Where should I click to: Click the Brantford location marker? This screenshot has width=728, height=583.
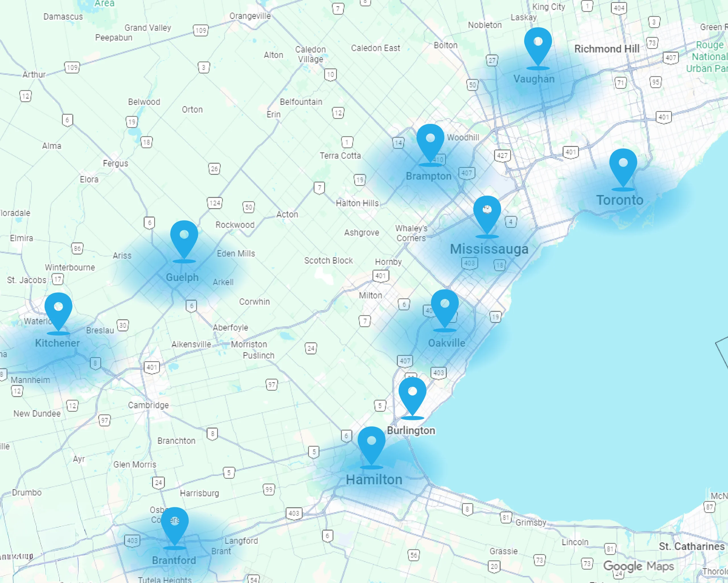[x=175, y=525]
